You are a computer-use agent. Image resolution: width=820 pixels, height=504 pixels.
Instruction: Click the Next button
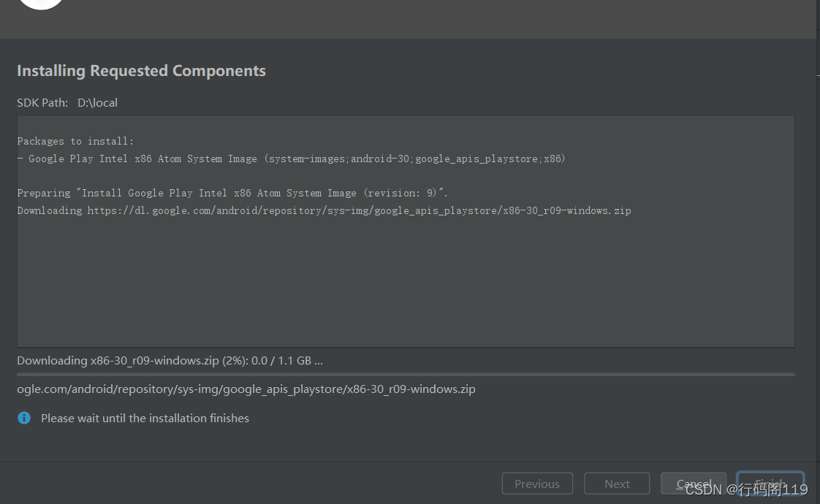click(x=617, y=484)
